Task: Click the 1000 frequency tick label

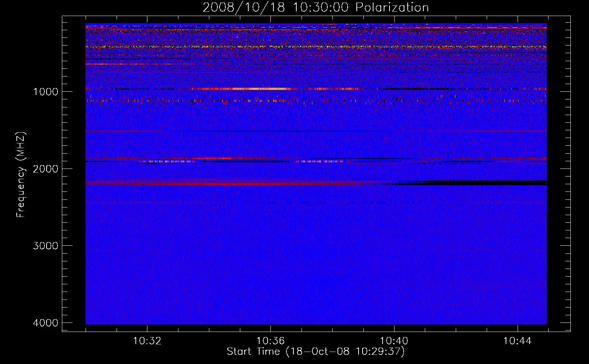Action: pos(46,91)
